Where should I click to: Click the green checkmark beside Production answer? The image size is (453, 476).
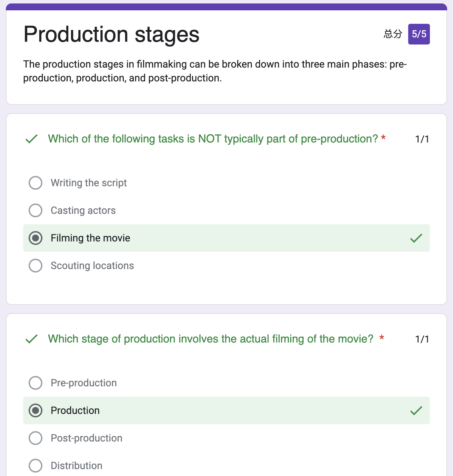pos(416,410)
